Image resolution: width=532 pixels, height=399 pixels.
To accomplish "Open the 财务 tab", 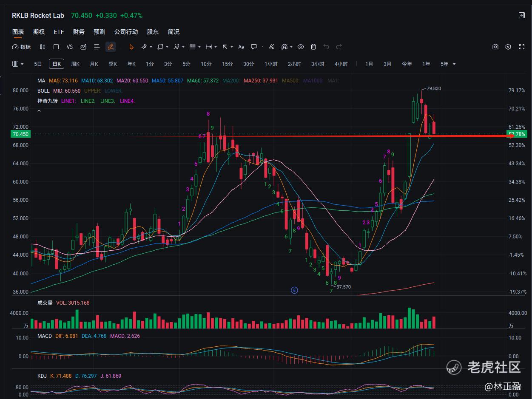I will [x=79, y=32].
